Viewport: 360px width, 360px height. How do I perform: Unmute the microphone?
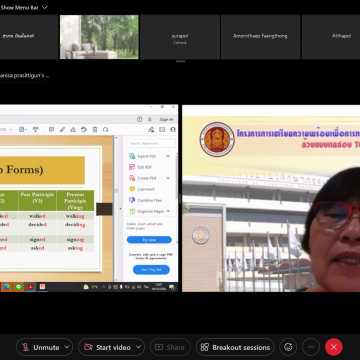(x=40, y=347)
